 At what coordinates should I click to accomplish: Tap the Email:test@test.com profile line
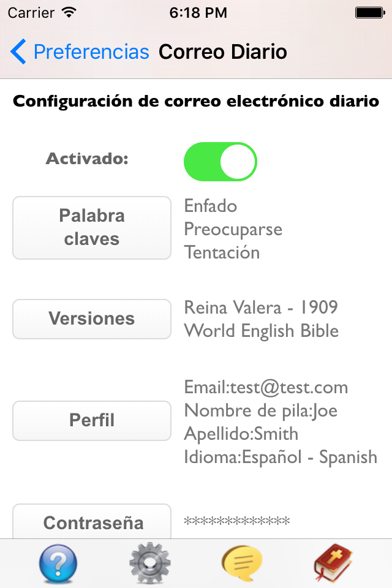(x=266, y=387)
